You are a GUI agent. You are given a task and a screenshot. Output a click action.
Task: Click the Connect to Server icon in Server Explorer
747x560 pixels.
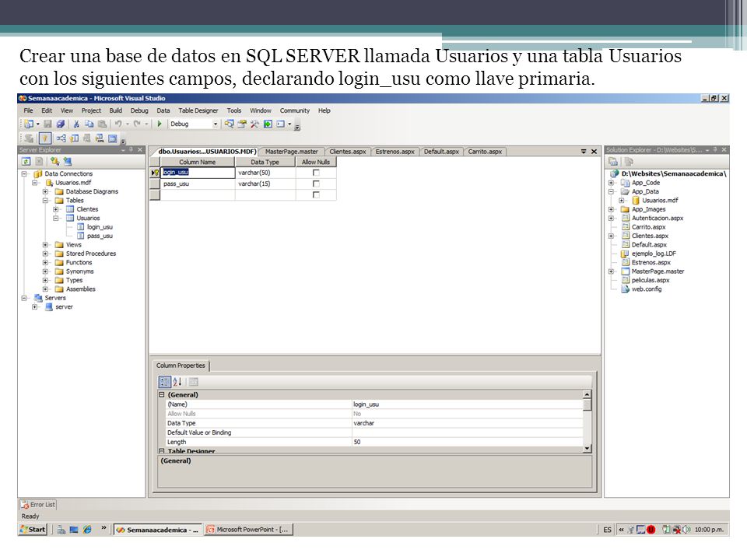coord(67,162)
